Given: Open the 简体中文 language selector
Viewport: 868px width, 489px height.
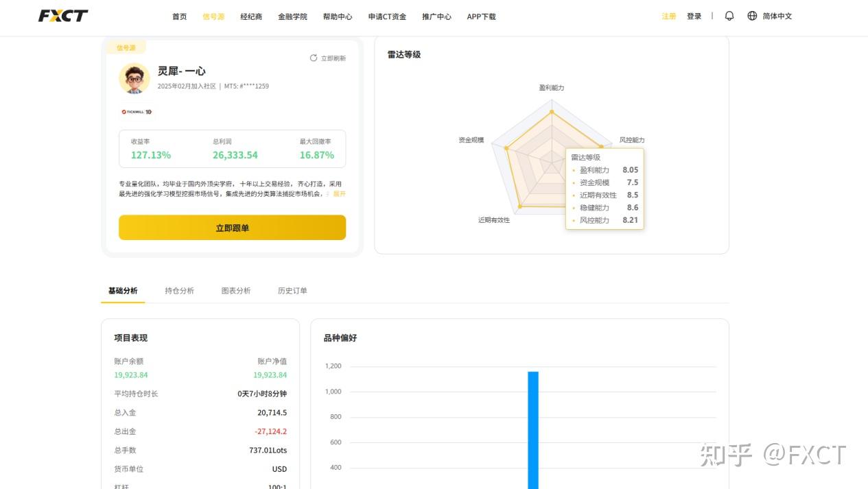Looking at the screenshot, I should point(777,16).
